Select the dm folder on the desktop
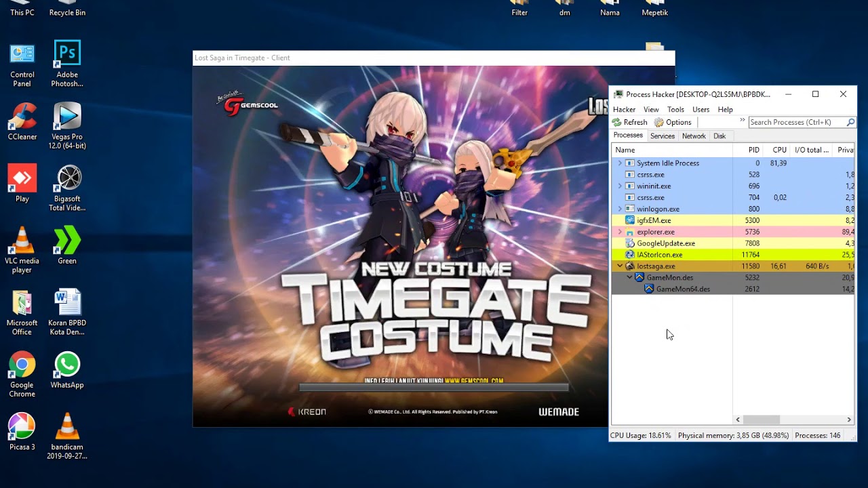868x488 pixels. tap(564, 8)
